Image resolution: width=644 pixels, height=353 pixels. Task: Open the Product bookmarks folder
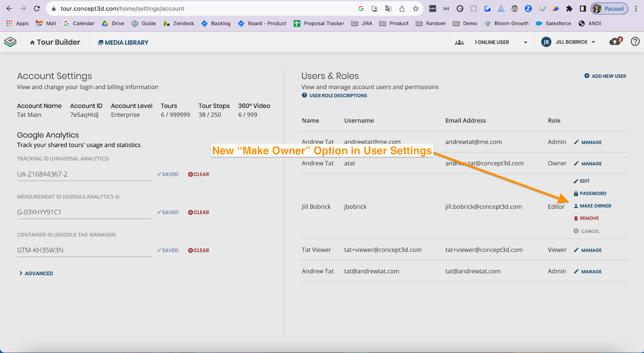point(394,23)
